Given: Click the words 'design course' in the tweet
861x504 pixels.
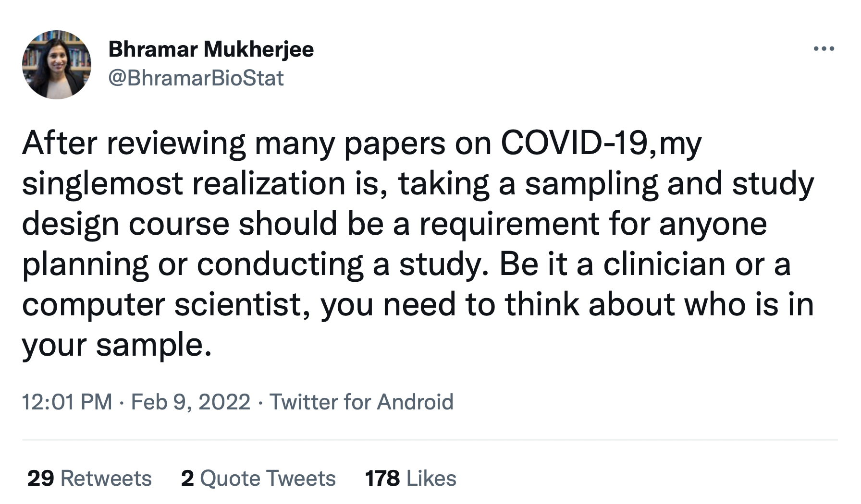Looking at the screenshot, I should [125, 224].
